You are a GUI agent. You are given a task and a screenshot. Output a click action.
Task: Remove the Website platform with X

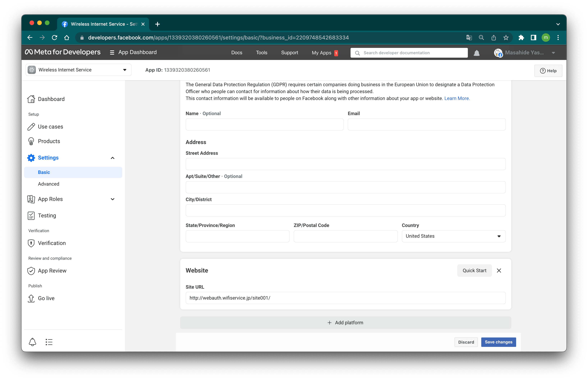[499, 270]
